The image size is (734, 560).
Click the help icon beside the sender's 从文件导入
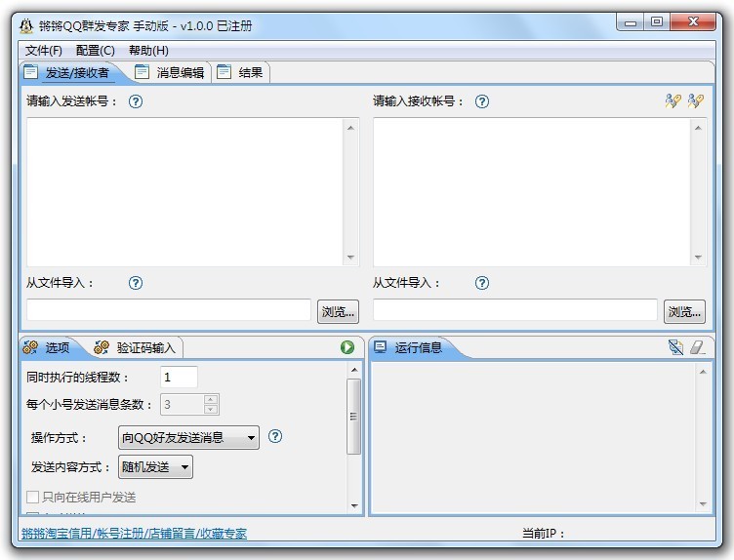(x=136, y=283)
